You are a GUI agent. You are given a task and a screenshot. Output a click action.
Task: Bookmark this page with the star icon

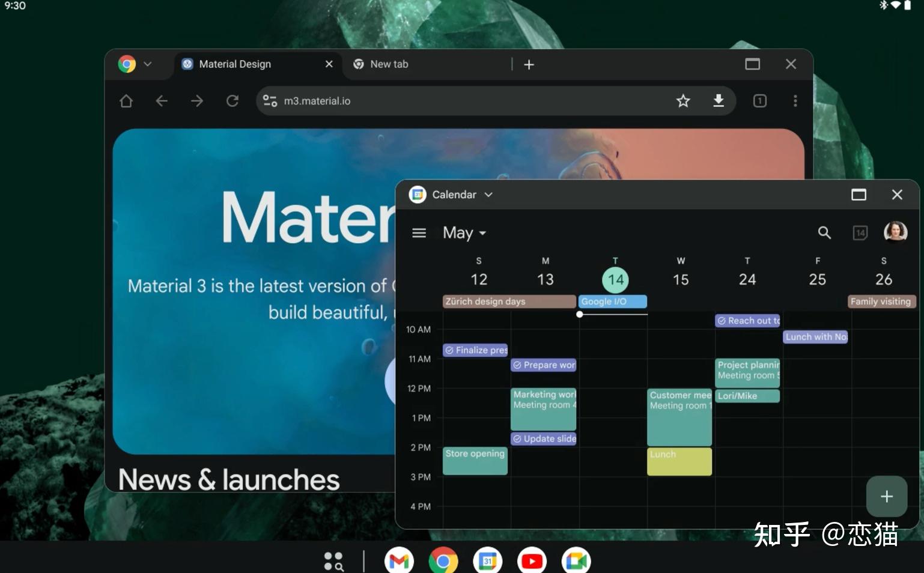[683, 101]
